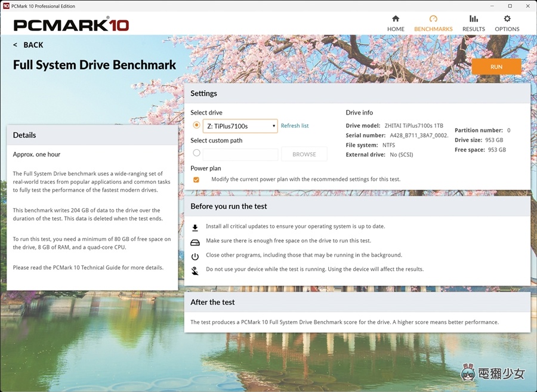This screenshot has height=392, width=537.
Task: Click the BROWSE button
Action: click(304, 154)
